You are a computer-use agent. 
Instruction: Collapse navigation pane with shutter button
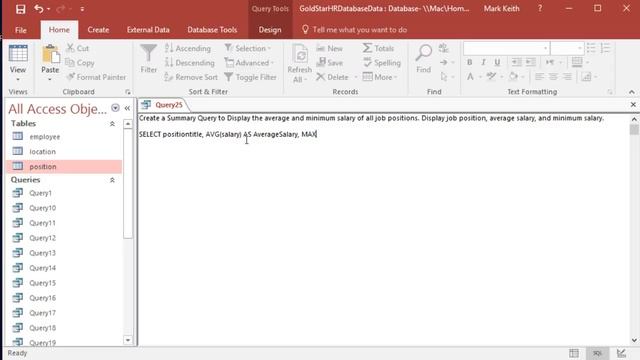[127, 108]
